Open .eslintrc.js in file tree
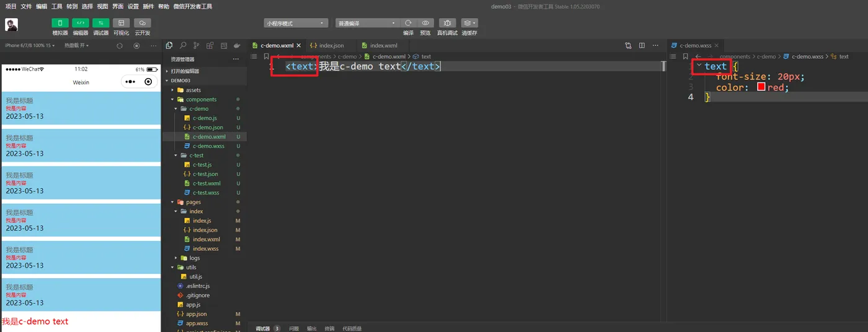The image size is (868, 332). click(x=197, y=286)
